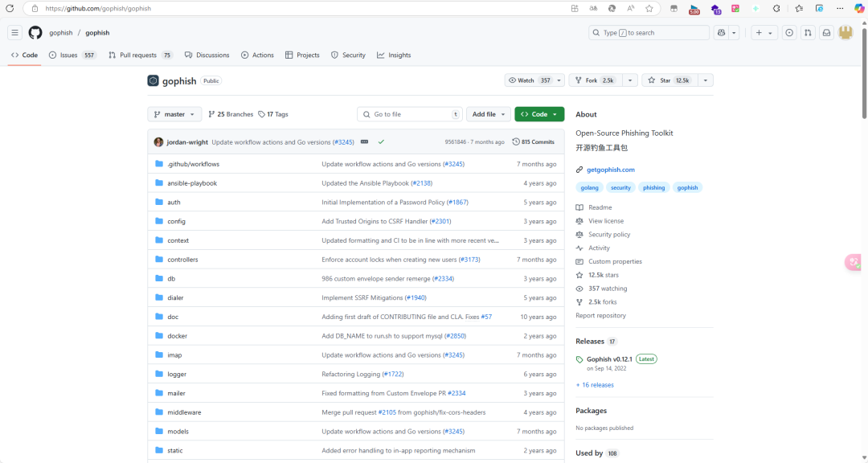Click the browser address bar URL
868x463 pixels.
point(98,8)
